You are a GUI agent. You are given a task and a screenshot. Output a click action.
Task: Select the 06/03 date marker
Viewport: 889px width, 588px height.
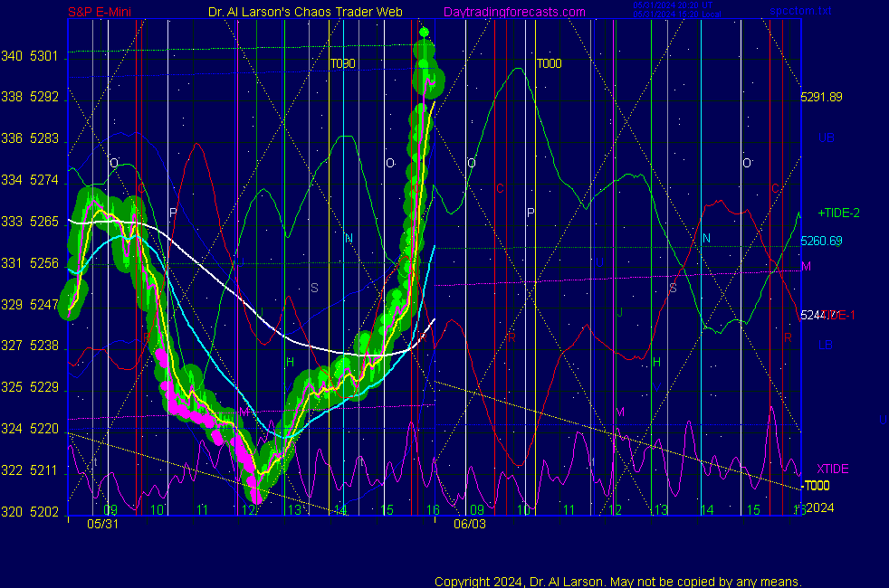(469, 524)
